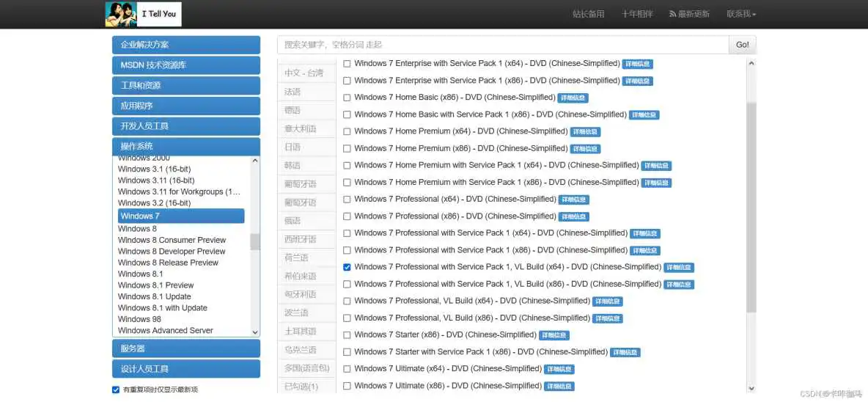Click the file list scrollbar thumb
The width and height of the screenshot is (868, 402).
(x=751, y=207)
